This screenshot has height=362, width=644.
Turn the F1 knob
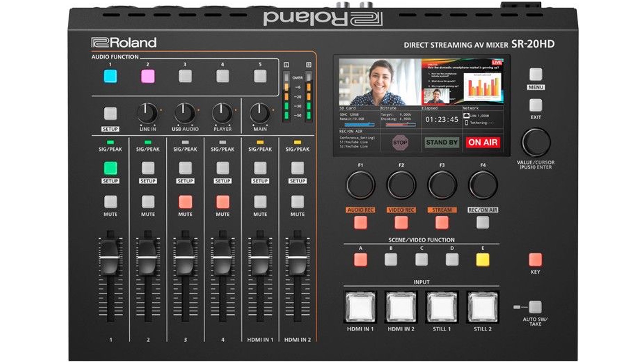360,185
